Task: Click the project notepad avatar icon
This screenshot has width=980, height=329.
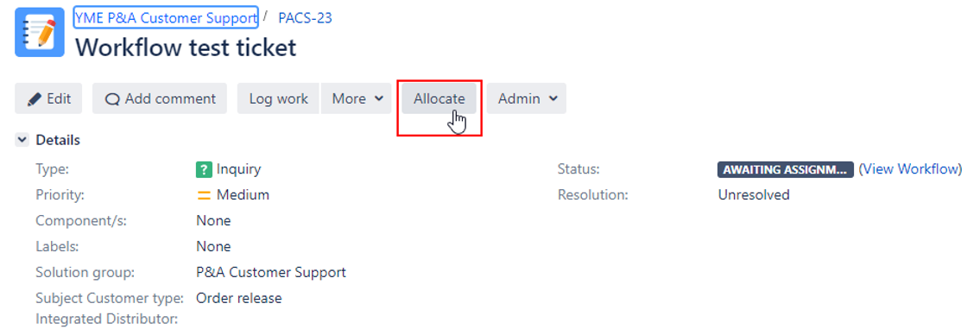Action: (x=40, y=33)
